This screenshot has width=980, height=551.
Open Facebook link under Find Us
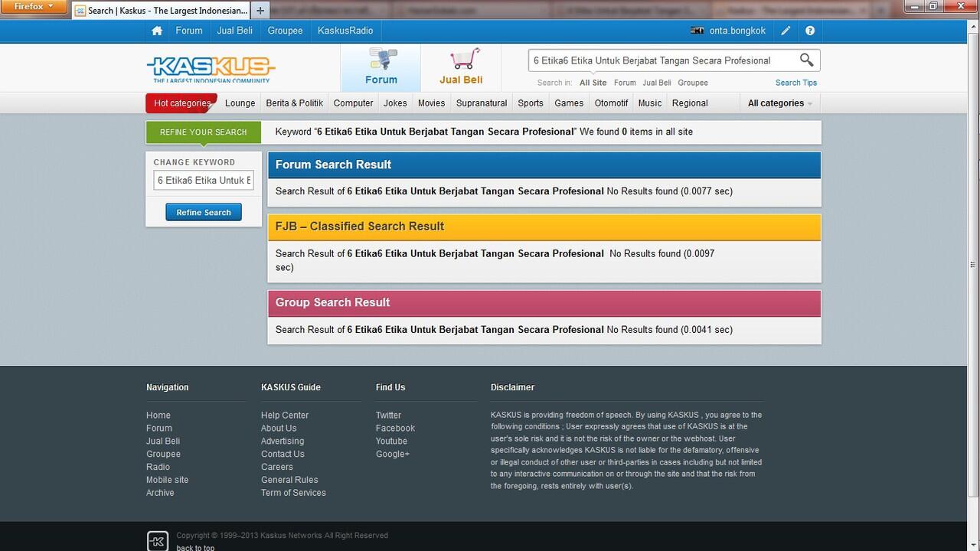pos(395,429)
